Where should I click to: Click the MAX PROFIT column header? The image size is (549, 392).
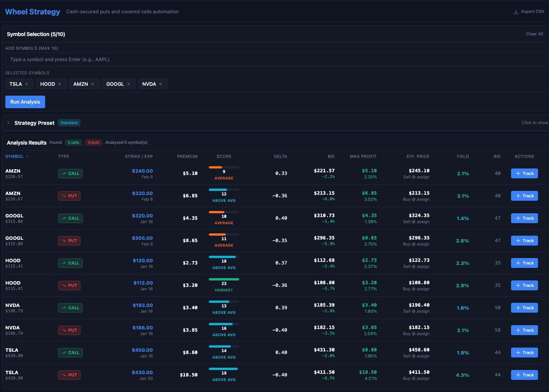(x=363, y=156)
